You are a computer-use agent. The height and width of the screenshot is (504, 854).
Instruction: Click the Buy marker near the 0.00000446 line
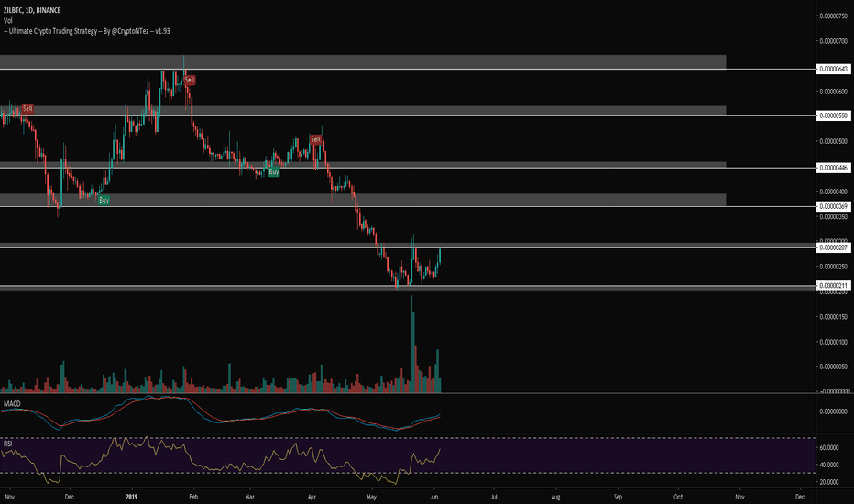pos(273,172)
